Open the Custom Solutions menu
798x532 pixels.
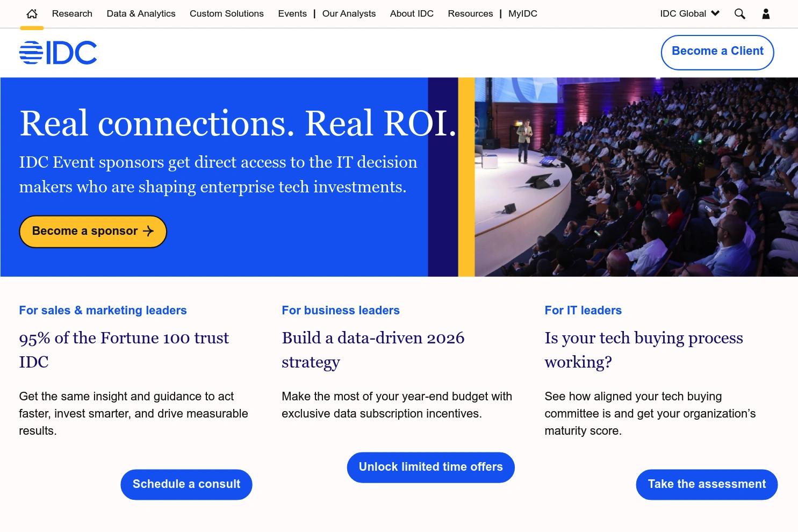point(227,13)
